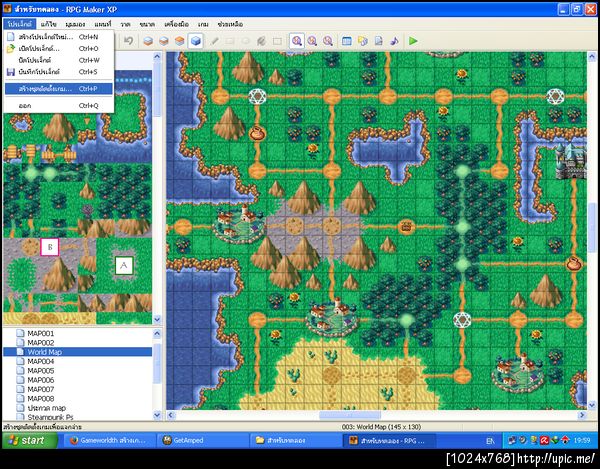Click the treasure chest event on the map
Screen dimensions: 600x469
(x=406, y=226)
